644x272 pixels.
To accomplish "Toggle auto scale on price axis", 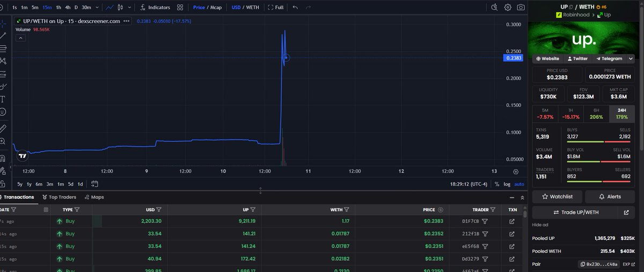I will (x=519, y=184).
